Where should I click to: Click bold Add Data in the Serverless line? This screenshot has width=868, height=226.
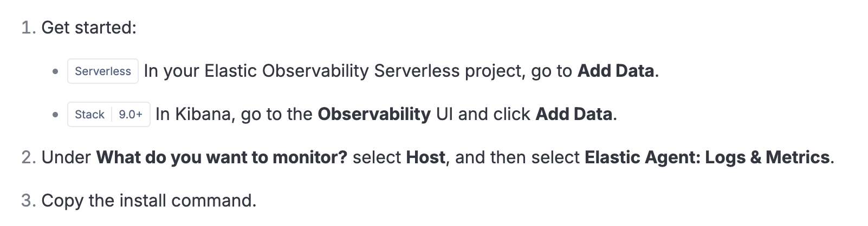[616, 71]
